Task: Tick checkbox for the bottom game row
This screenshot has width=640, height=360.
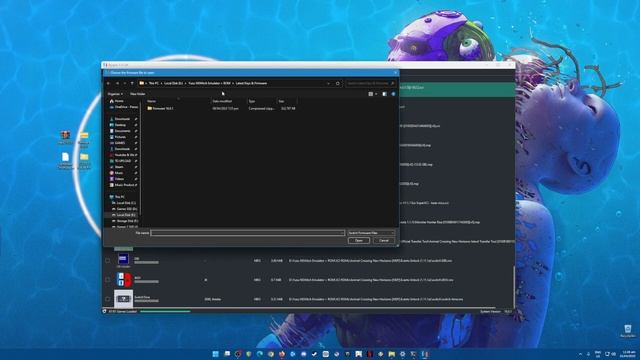Action: (107, 299)
